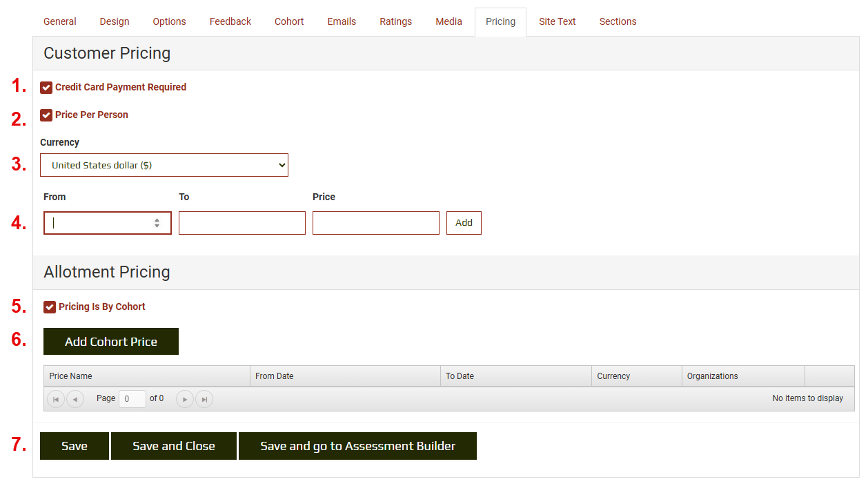Viewport: 868px width, 486px height.
Task: Open the Currency selection dropdown
Action: tap(164, 164)
